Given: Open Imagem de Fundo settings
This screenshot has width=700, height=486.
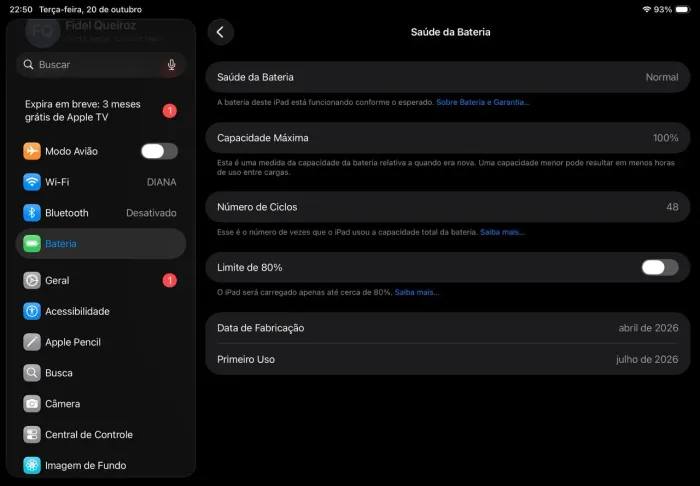Looking at the screenshot, I should pos(101,465).
